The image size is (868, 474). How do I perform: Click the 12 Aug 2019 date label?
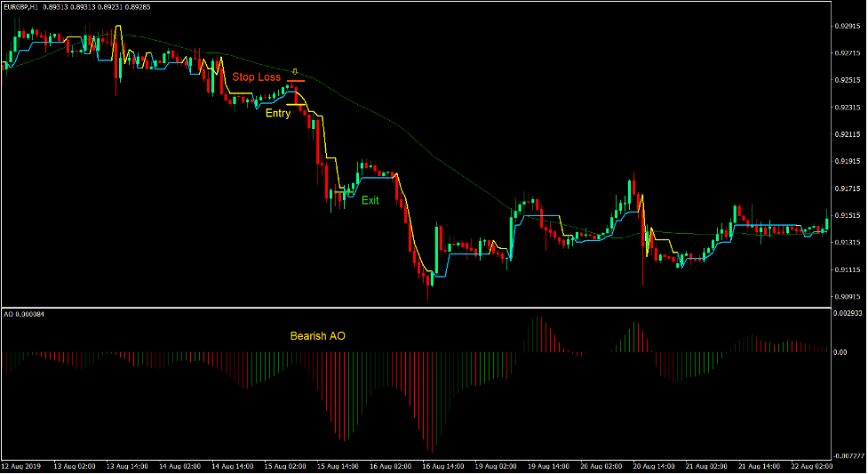[21, 467]
